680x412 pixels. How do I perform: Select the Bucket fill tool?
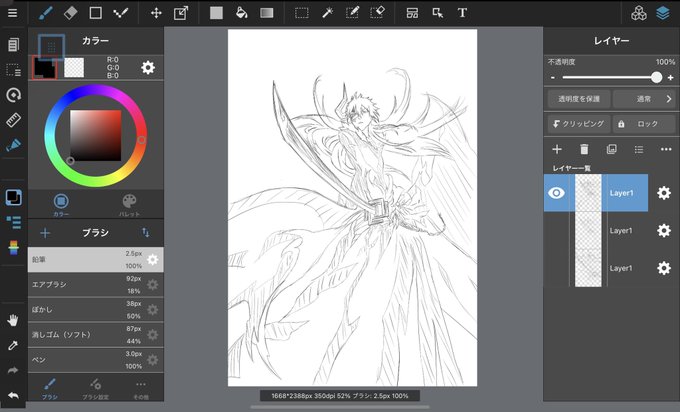[242, 13]
